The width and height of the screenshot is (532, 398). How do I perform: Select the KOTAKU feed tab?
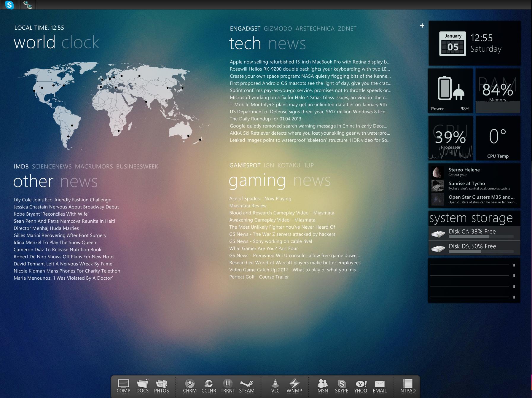click(x=289, y=165)
